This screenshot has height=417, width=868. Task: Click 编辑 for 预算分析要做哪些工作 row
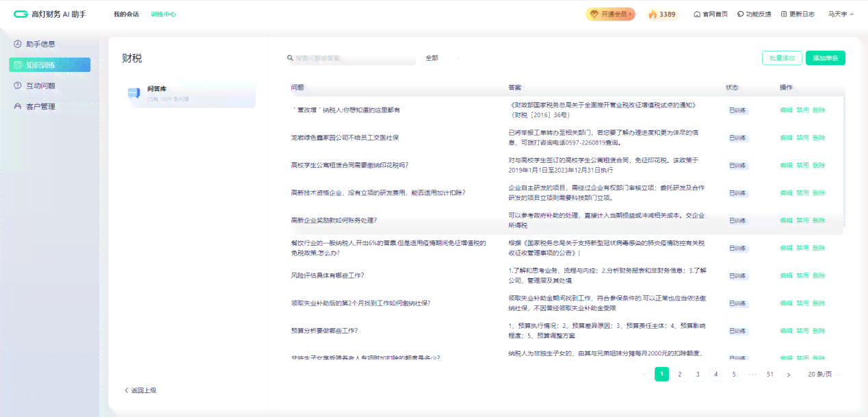tap(786, 330)
